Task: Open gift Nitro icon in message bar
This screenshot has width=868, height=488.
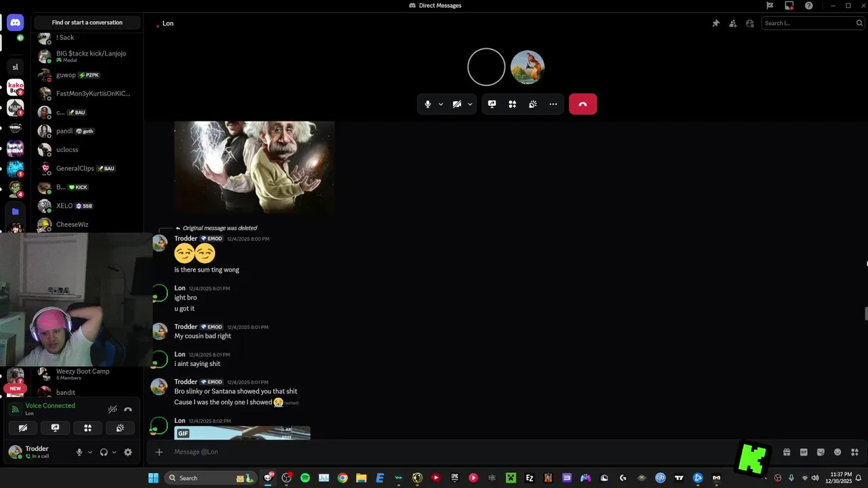Action: point(787,452)
